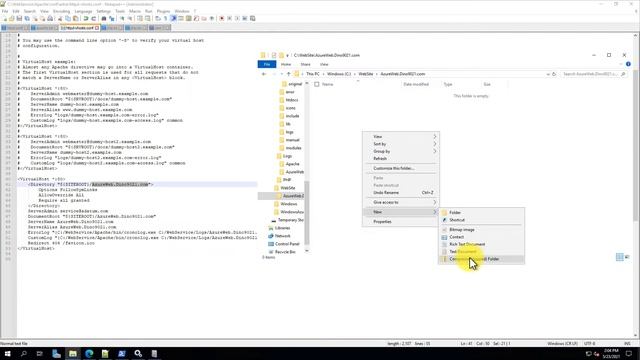Open address bar history dropdown arrow

point(548,74)
